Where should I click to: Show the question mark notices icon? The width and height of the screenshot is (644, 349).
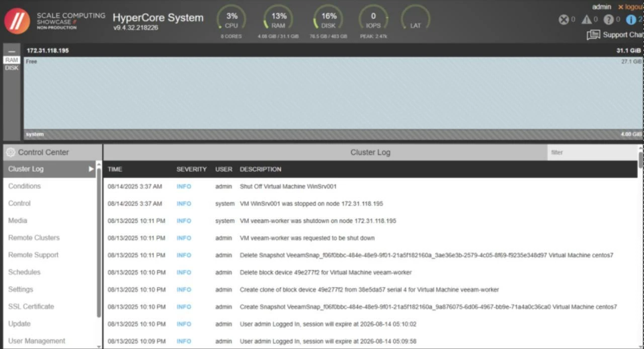click(x=608, y=20)
